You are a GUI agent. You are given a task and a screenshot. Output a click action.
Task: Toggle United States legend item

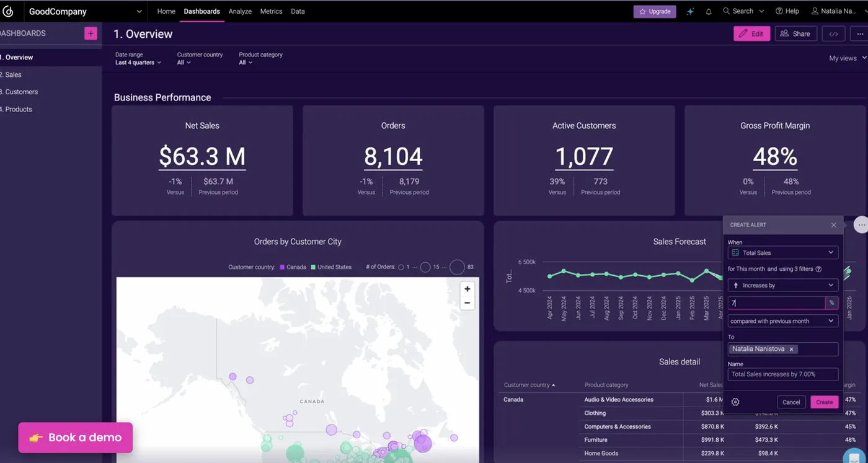[331, 267]
